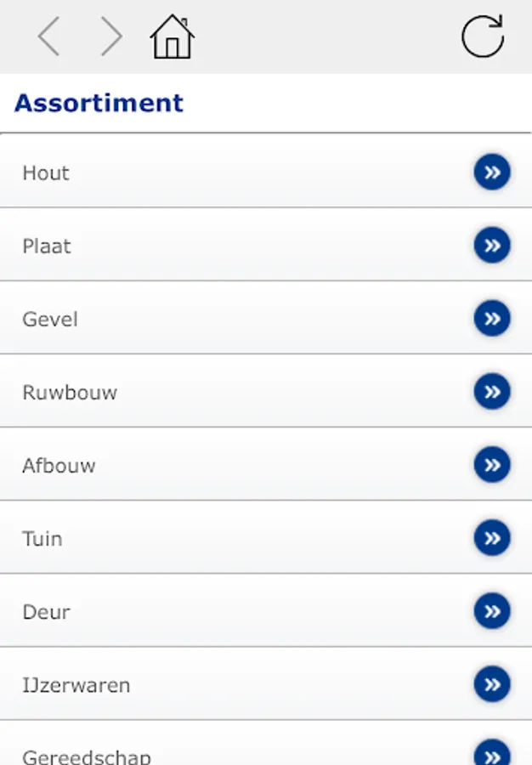Expand Tuin using its blue chevron
Image resolution: width=532 pixels, height=765 pixels.
coord(491,538)
